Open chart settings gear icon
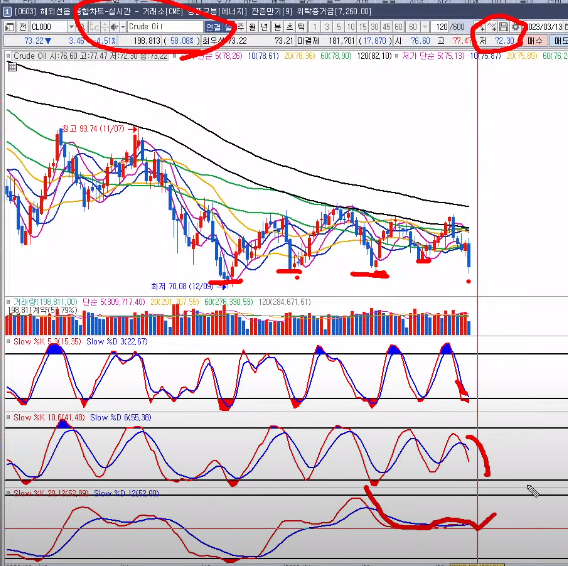The width and height of the screenshot is (568, 566). (x=516, y=27)
